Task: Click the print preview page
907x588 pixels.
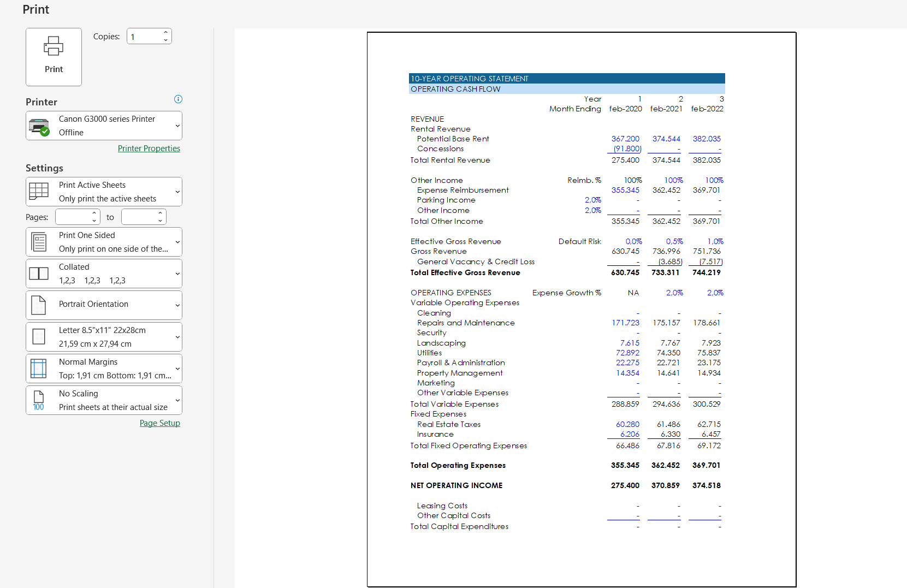Action: (581, 309)
